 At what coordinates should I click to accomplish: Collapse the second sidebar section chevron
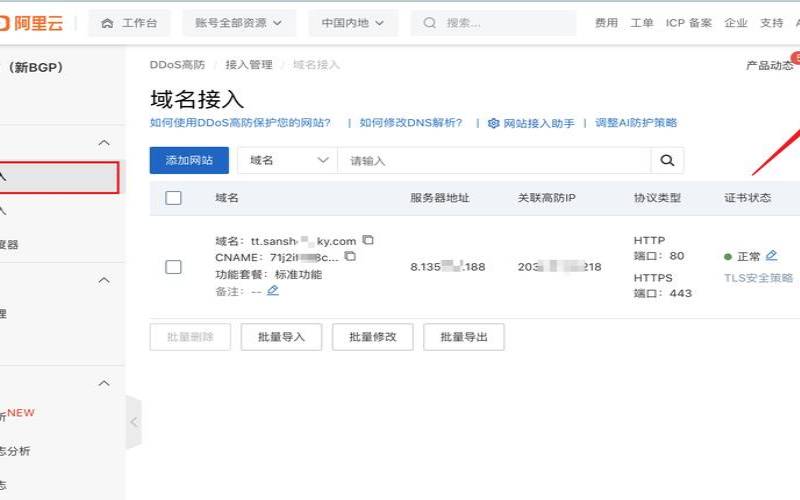(x=104, y=280)
